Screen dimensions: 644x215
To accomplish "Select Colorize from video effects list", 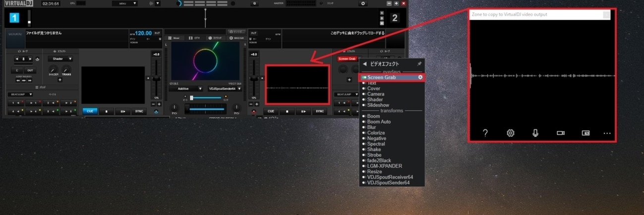I will coord(376,133).
